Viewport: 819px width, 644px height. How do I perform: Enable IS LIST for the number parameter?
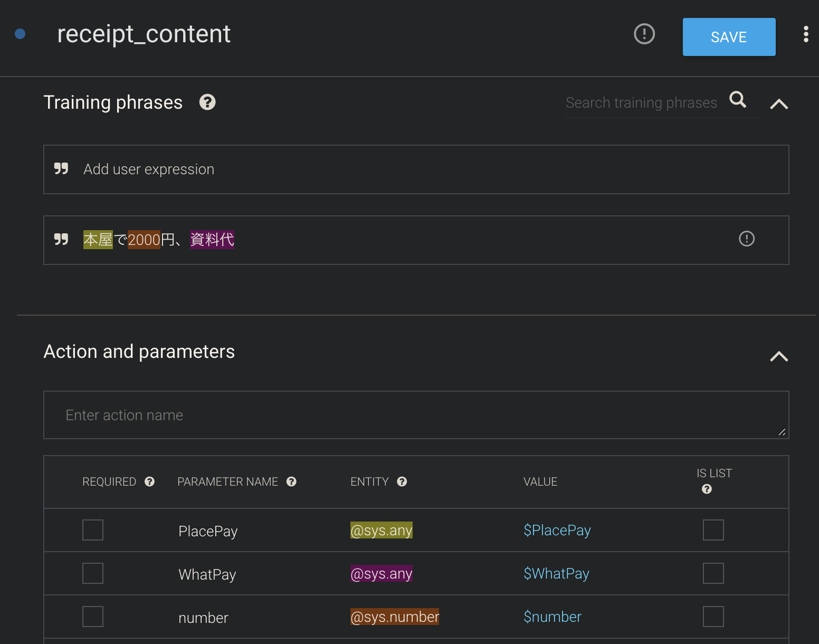[x=713, y=617]
